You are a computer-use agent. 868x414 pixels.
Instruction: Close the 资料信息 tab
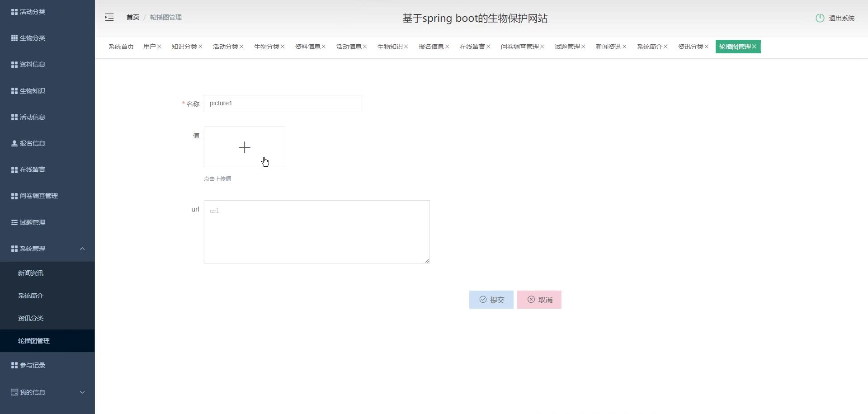click(x=324, y=47)
